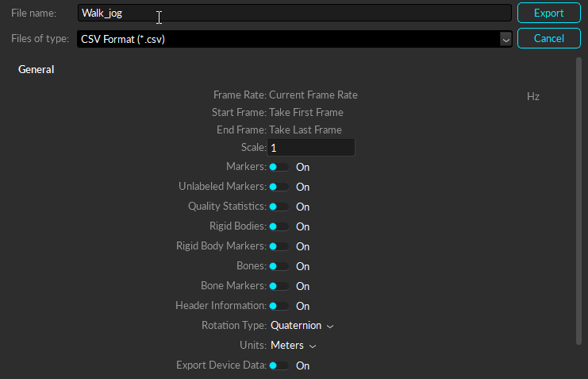
Task: Click the Frame Rate setting value
Action: coord(313,95)
